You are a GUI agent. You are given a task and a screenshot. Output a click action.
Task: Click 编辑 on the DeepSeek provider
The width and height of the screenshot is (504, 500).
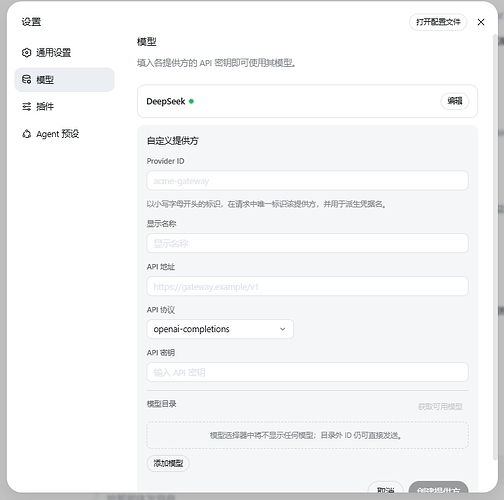coord(455,101)
